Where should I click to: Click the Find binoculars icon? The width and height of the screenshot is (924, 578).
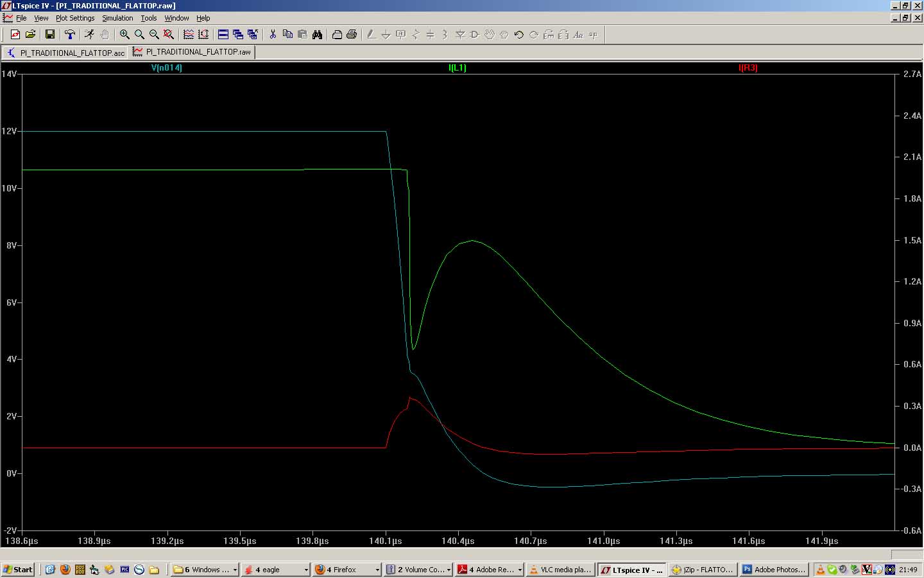tap(317, 35)
